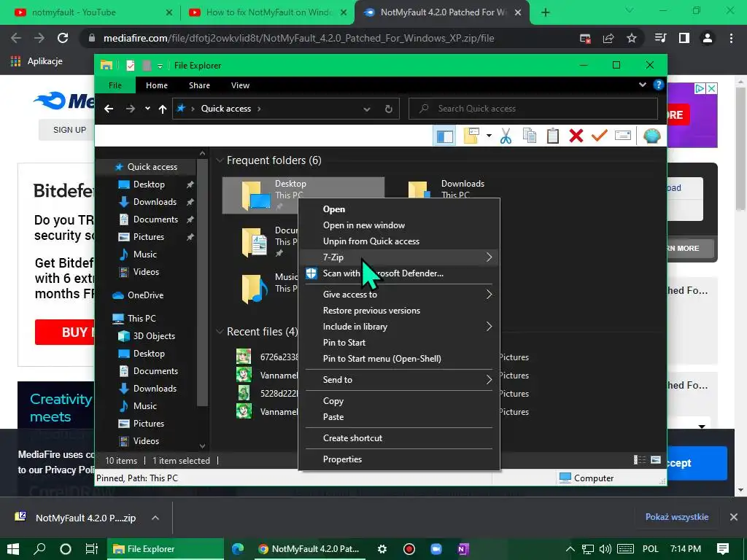Open Properties from context menu
This screenshot has height=560, width=747.
(399, 459)
